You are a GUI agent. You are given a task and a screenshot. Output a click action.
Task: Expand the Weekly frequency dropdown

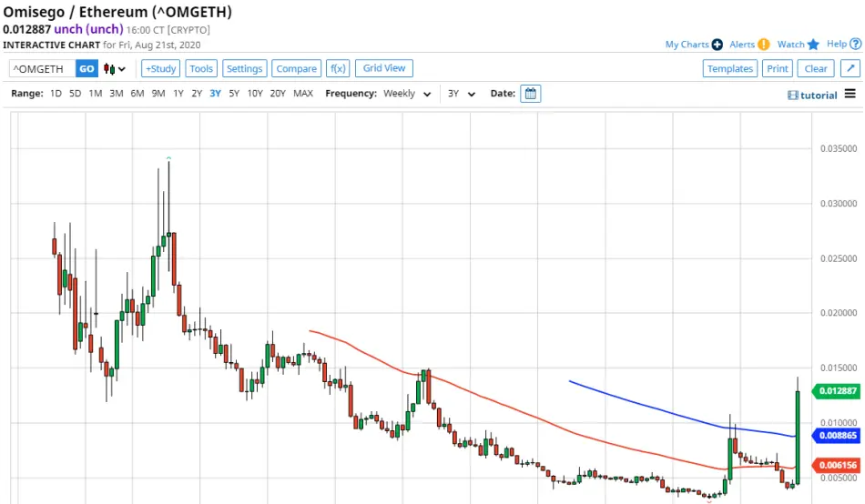point(407,94)
